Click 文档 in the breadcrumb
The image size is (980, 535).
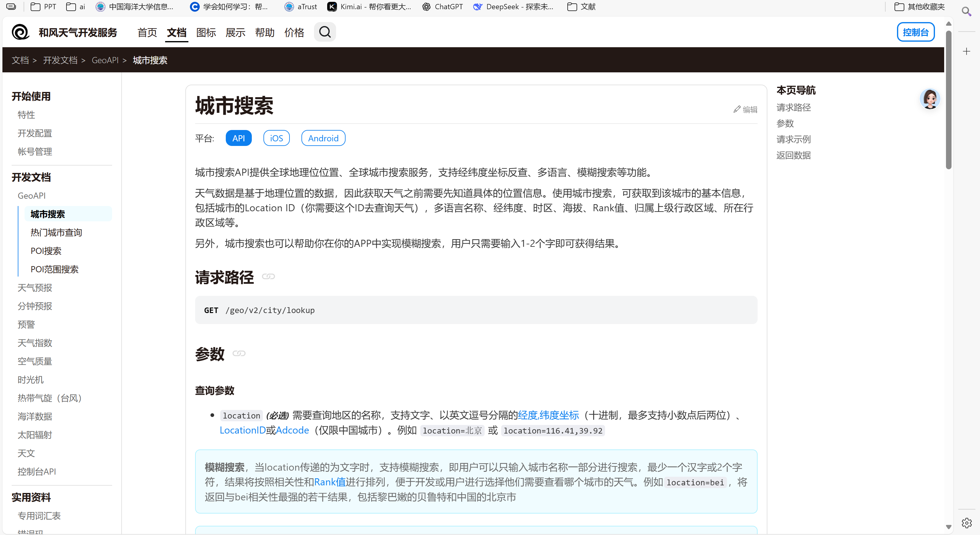(x=20, y=60)
